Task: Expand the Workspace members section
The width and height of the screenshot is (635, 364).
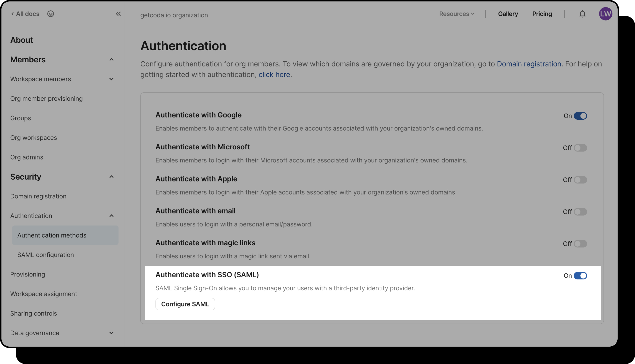Action: (x=111, y=79)
